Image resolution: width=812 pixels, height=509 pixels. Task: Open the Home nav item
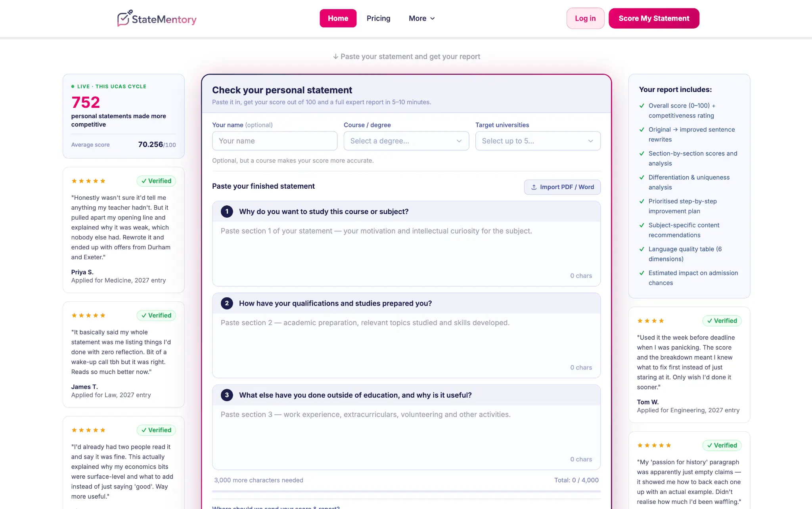(338, 18)
